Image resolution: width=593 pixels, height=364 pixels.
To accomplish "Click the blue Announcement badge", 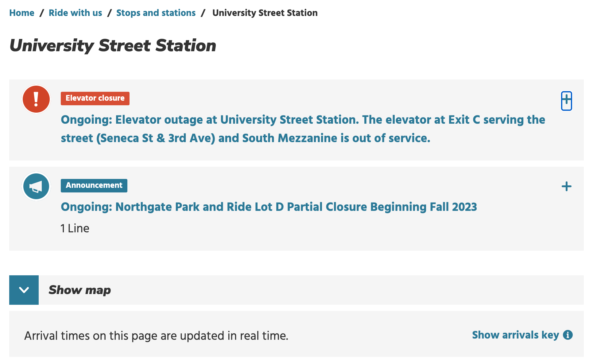I will (x=94, y=186).
